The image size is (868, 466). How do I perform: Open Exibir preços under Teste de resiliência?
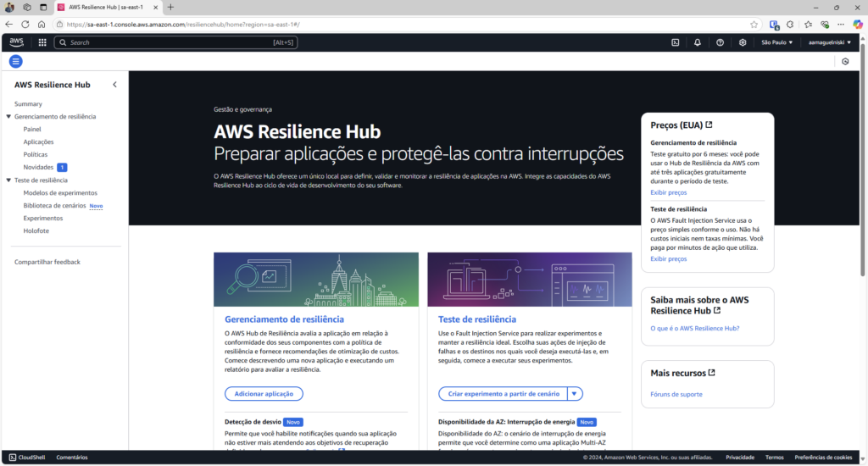(x=668, y=258)
